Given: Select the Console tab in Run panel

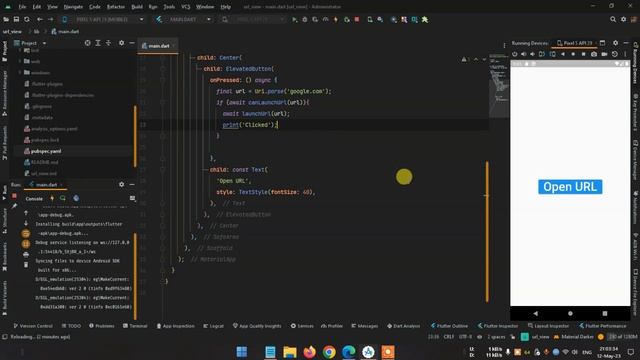Looking at the screenshot, I should pos(34,199).
